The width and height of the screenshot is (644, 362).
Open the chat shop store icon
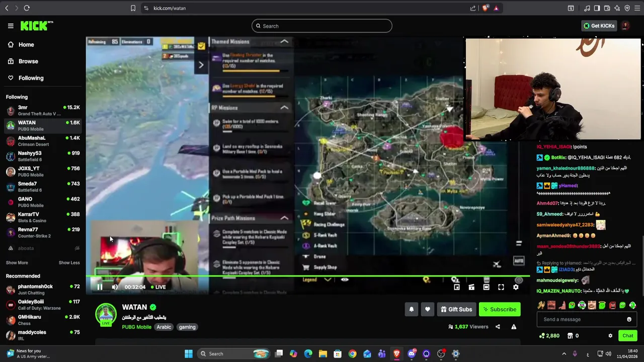(570, 336)
